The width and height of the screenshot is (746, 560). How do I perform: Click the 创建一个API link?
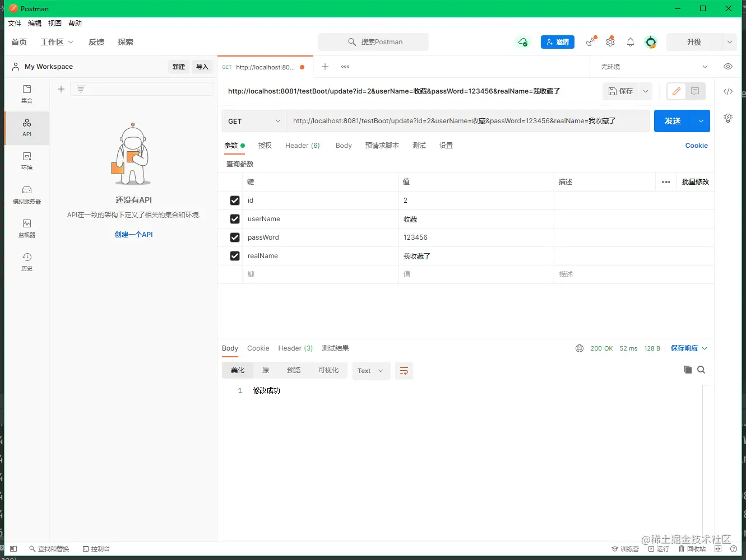(x=133, y=235)
